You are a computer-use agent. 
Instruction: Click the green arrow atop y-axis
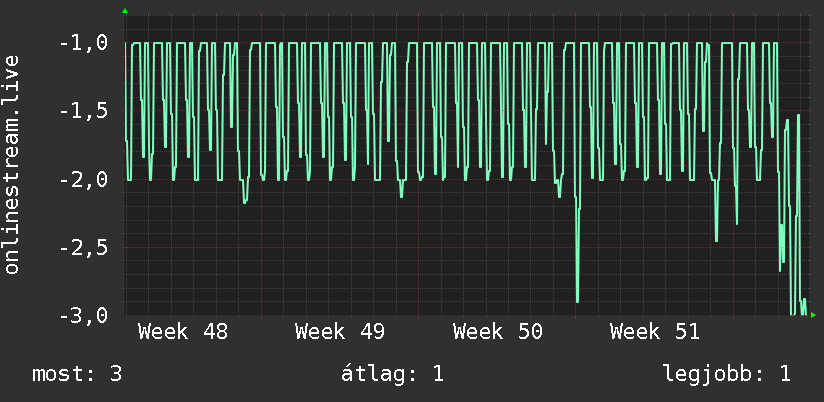(125, 11)
